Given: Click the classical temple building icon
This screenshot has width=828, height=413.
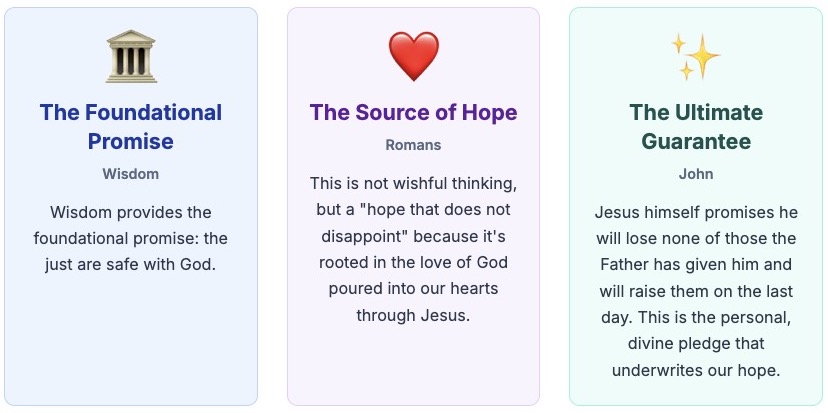Looking at the screenshot, I should point(131,56).
